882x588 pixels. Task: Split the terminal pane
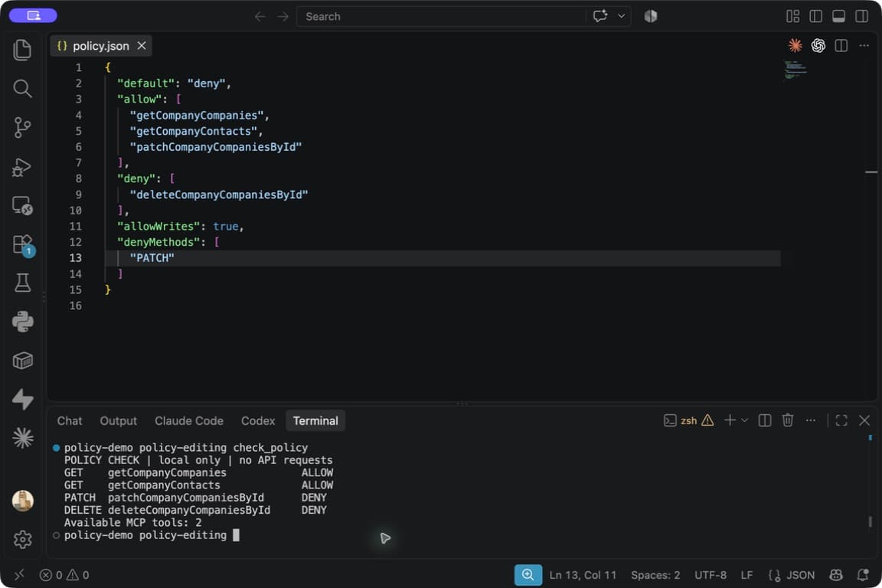[764, 420]
